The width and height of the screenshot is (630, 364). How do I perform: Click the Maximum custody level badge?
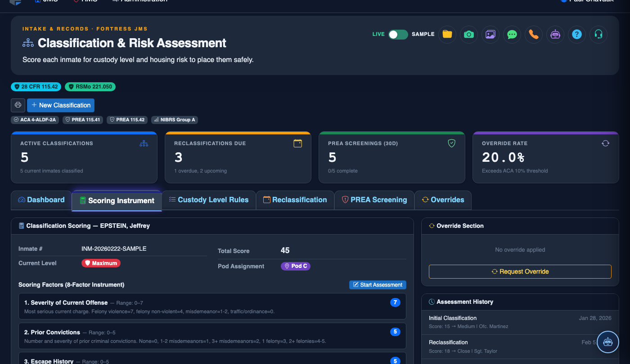point(101,263)
